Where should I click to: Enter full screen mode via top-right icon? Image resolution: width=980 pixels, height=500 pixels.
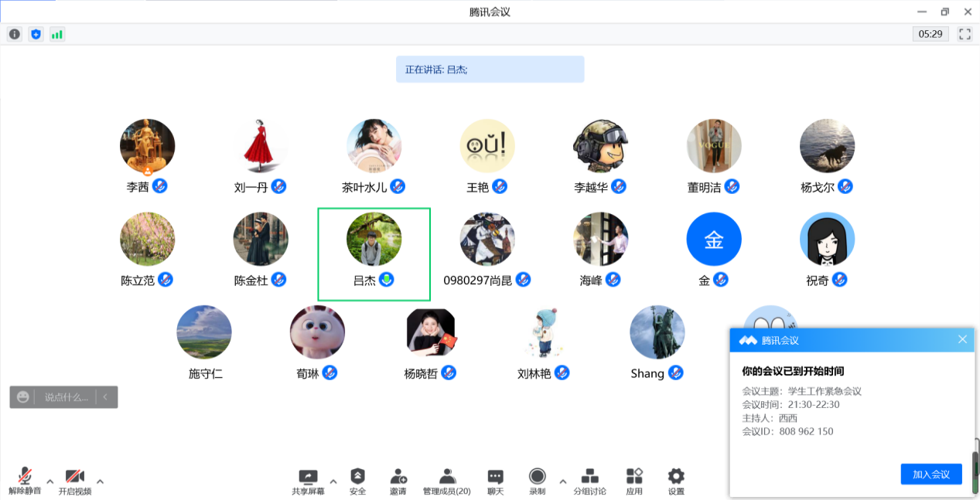coord(965,34)
